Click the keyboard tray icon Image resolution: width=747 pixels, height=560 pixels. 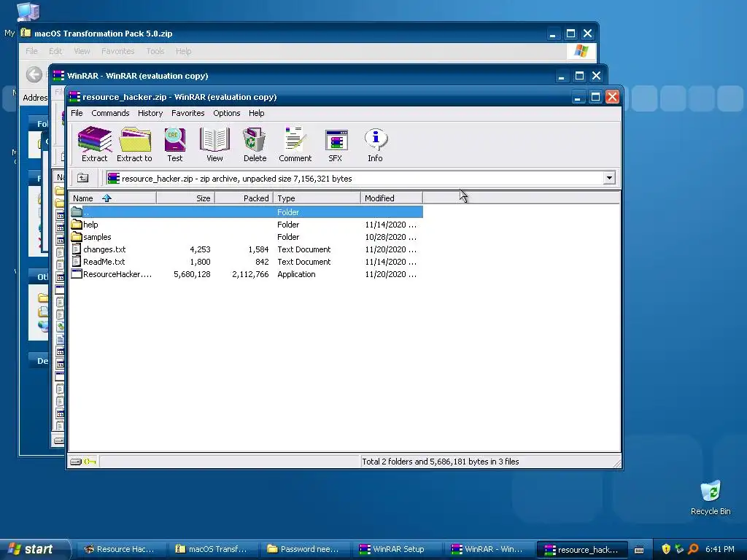(639, 550)
